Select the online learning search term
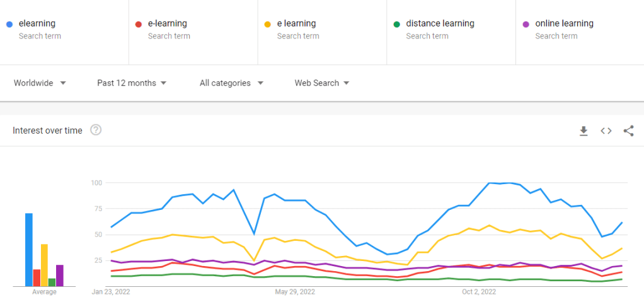 click(564, 24)
